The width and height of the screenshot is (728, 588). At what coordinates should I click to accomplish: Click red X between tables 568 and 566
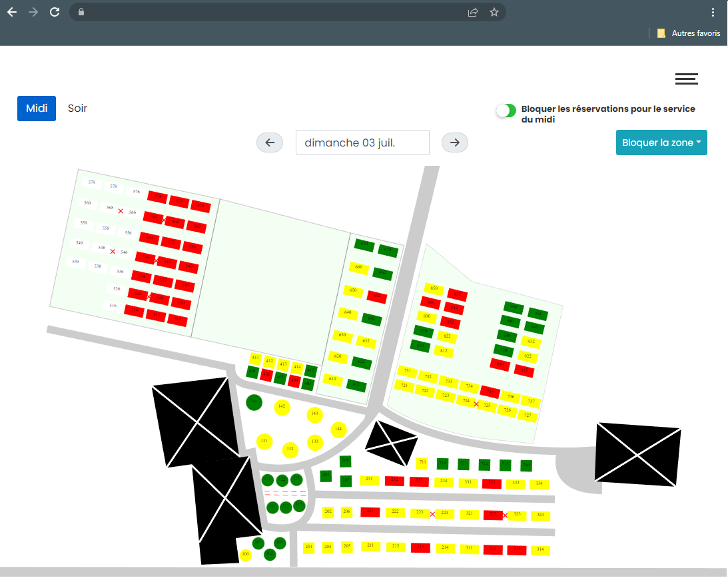click(x=121, y=211)
